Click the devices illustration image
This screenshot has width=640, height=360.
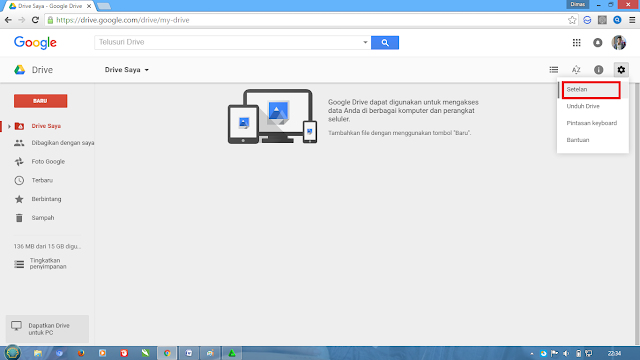(x=272, y=116)
